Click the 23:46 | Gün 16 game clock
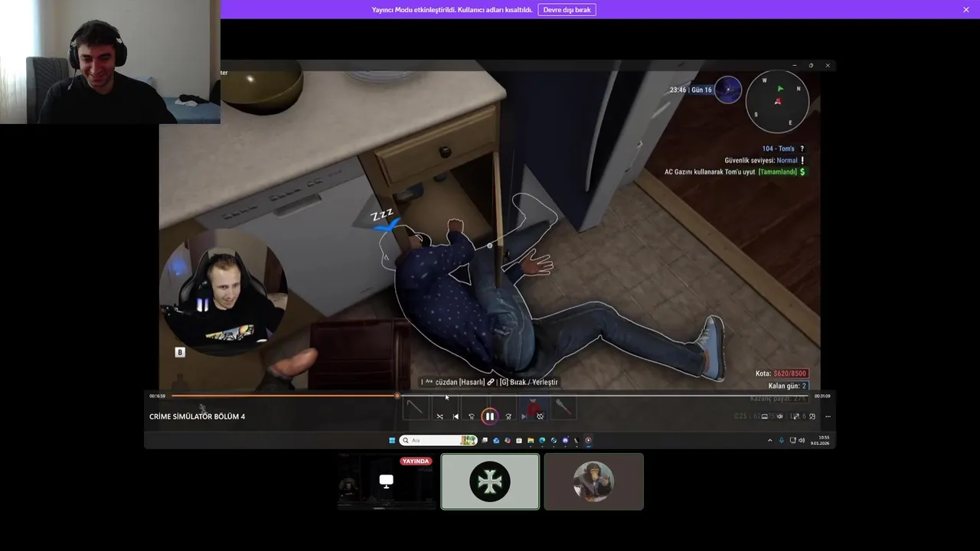The image size is (980, 551). pos(691,90)
